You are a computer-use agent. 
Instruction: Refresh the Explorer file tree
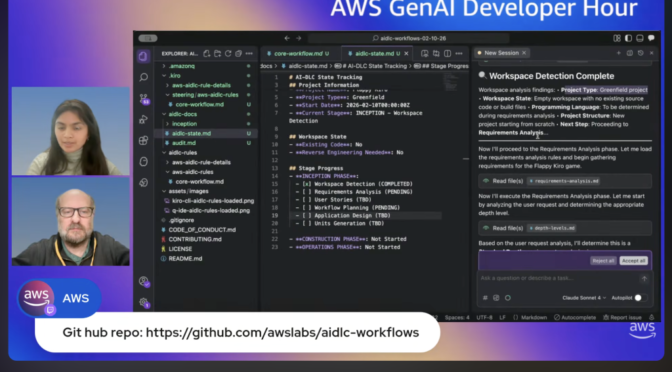coord(228,54)
